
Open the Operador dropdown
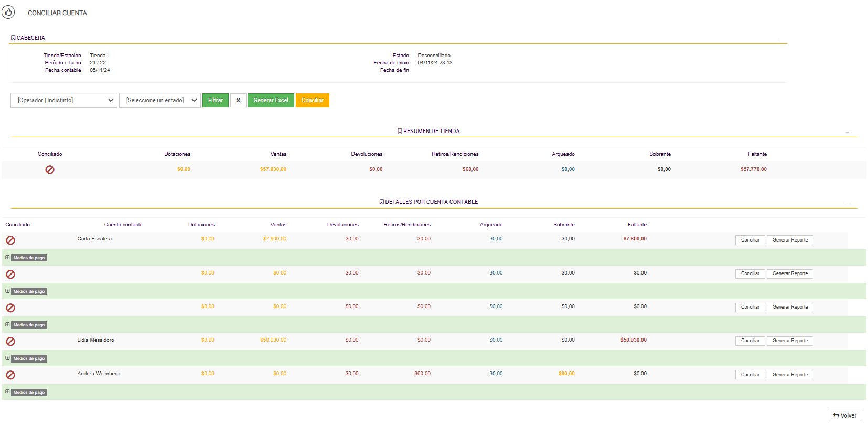(x=63, y=100)
